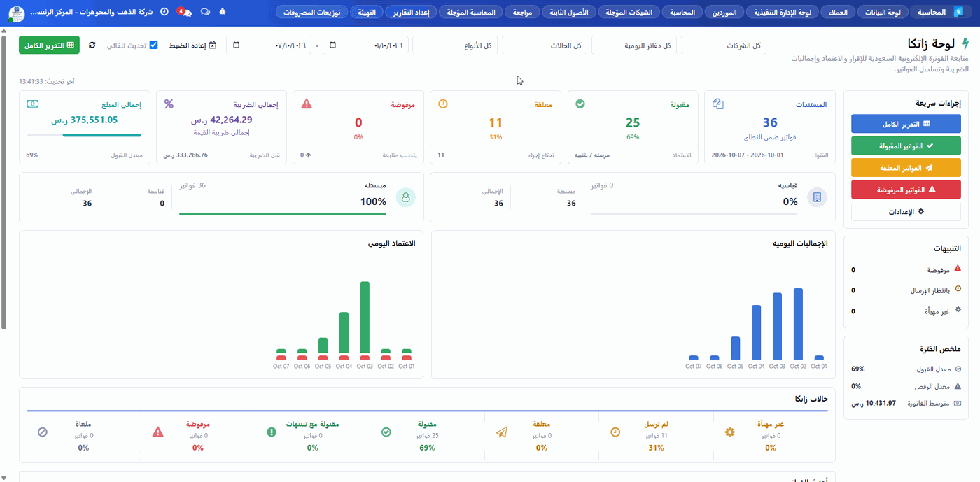Image resolution: width=980 pixels, height=482 pixels.
Task: Click the green التقرير الكامل button in the filter bar
Action: (50, 45)
